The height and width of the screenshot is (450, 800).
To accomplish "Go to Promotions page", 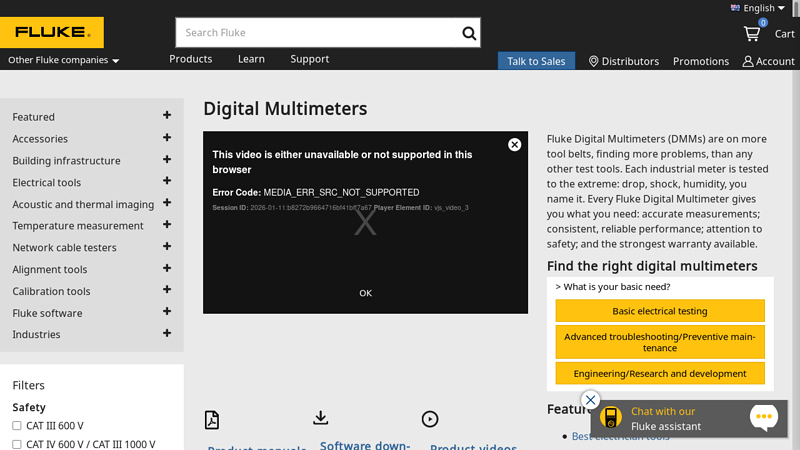I will point(701,61).
